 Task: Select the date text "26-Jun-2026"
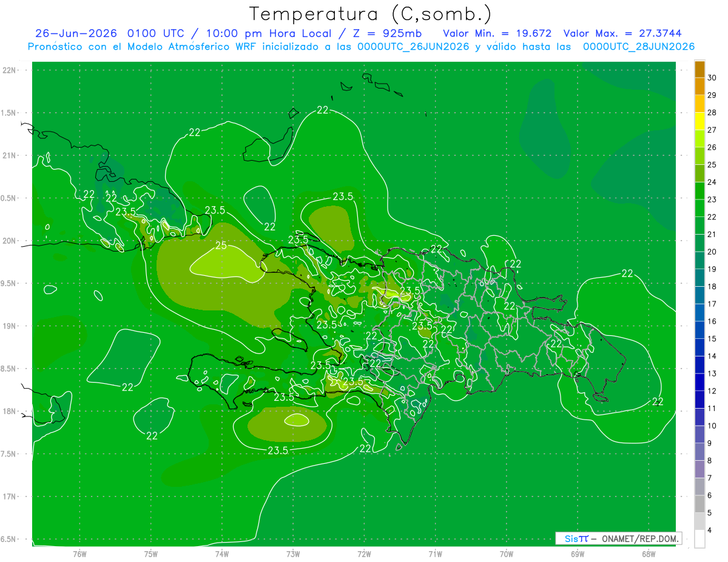[77, 33]
